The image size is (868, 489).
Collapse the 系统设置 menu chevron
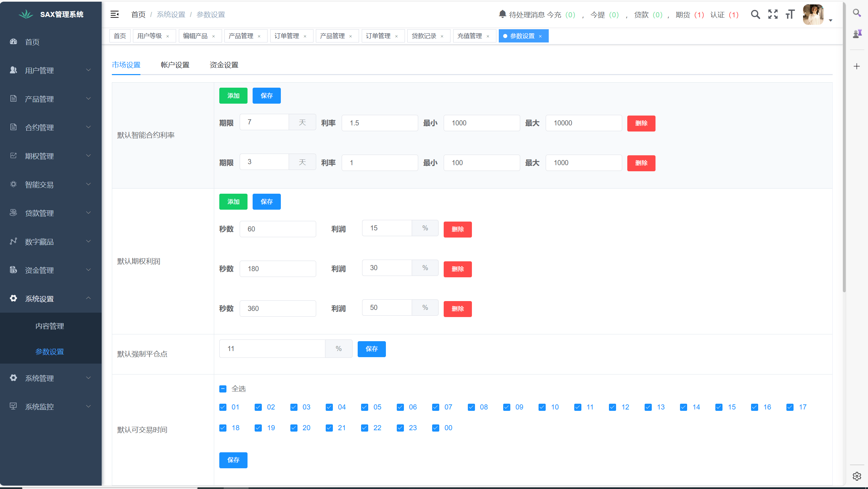(x=88, y=298)
